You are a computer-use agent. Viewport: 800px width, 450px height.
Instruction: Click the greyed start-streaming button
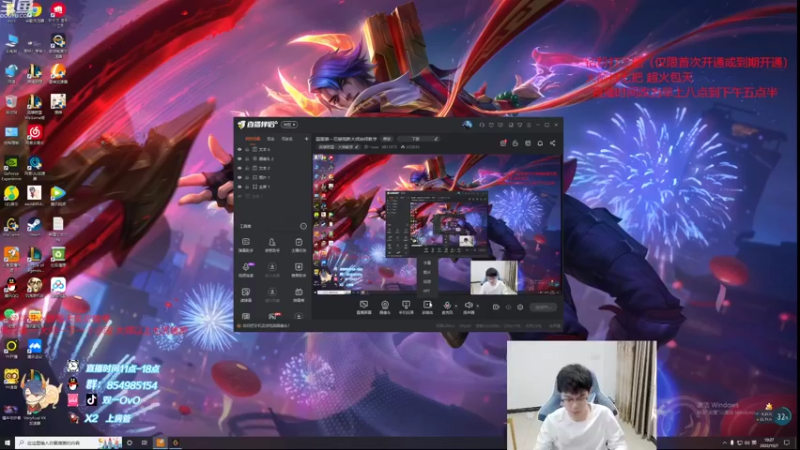pos(542,307)
